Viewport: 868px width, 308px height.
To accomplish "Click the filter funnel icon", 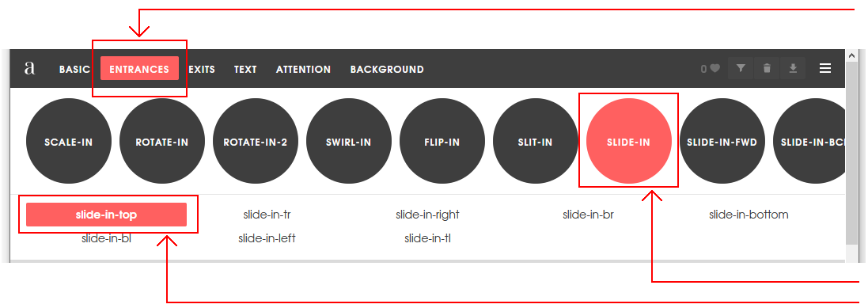I will pos(741,68).
